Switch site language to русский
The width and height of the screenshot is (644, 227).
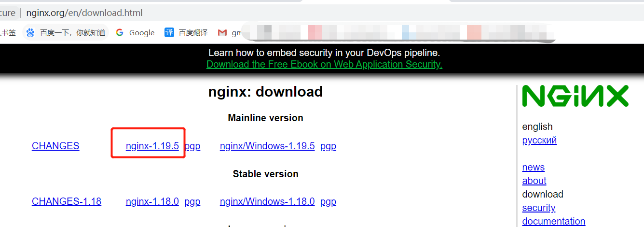tap(539, 140)
